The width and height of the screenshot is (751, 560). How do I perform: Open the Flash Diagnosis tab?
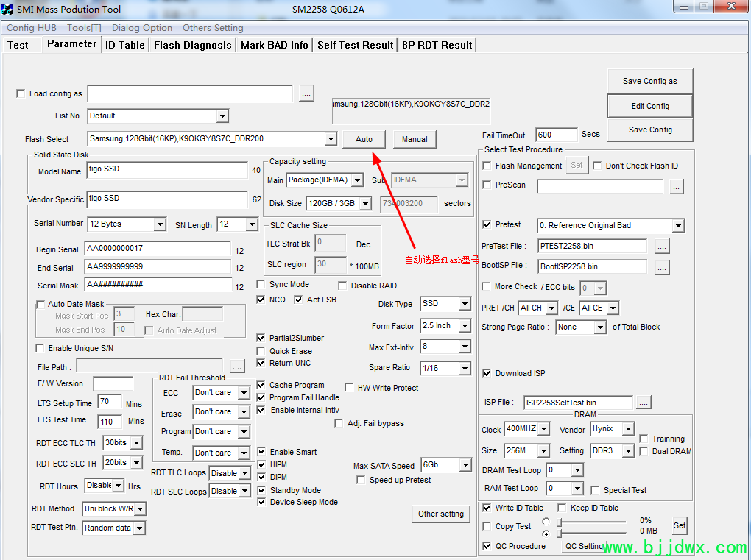[193, 45]
